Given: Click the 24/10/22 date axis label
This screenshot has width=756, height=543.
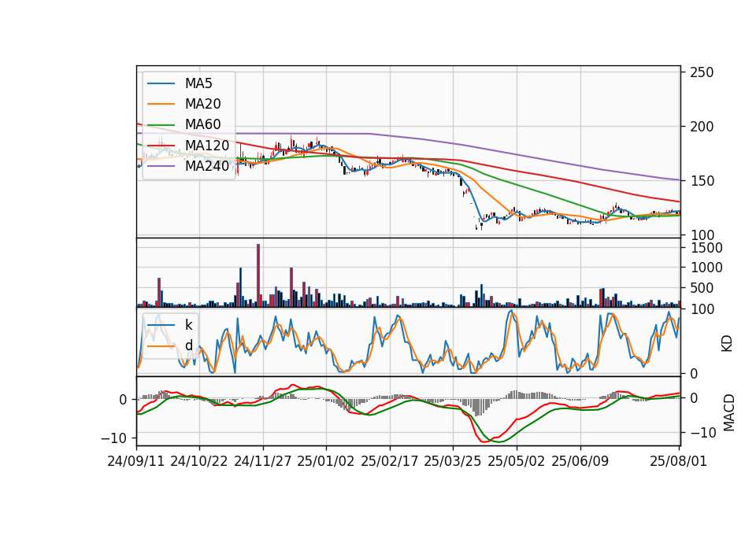Looking at the screenshot, I should point(199,461).
